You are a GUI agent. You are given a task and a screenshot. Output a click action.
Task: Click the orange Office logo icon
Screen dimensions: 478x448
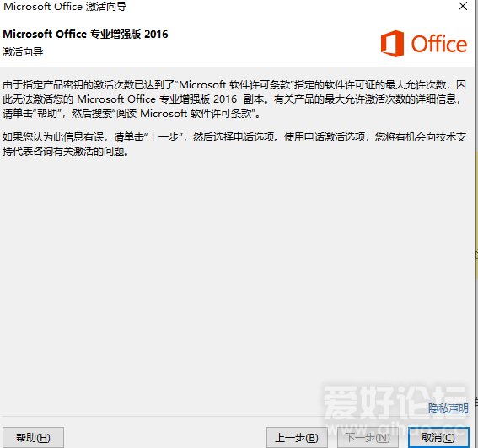392,44
